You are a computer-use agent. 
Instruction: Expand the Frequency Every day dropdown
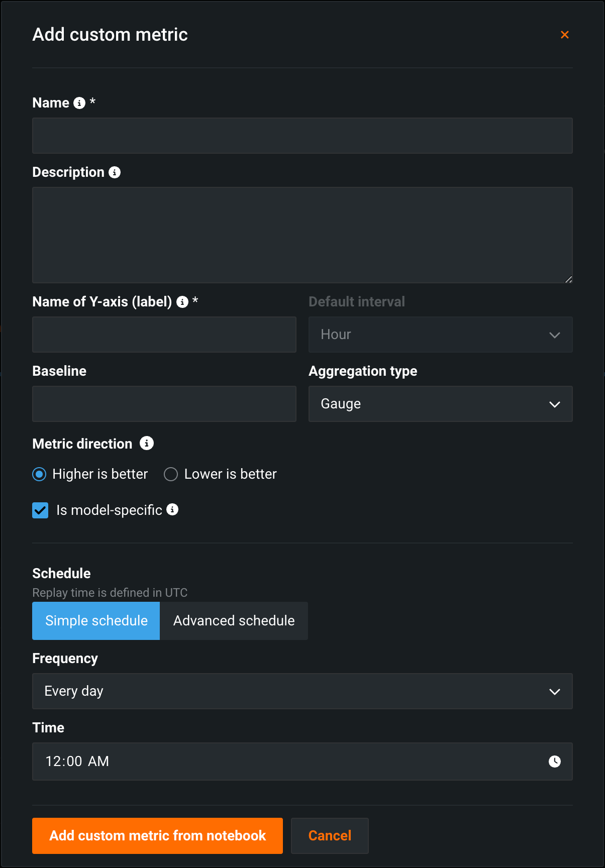[302, 691]
